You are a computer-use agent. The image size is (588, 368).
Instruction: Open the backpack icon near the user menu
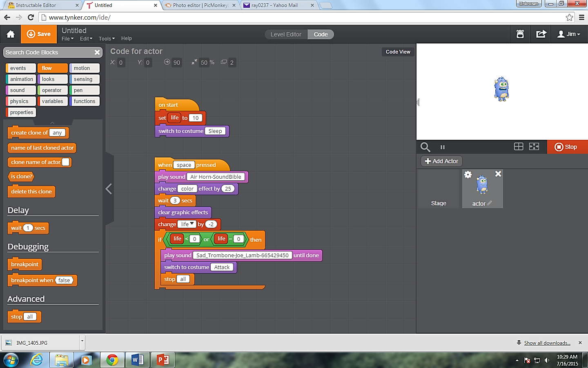pos(520,34)
